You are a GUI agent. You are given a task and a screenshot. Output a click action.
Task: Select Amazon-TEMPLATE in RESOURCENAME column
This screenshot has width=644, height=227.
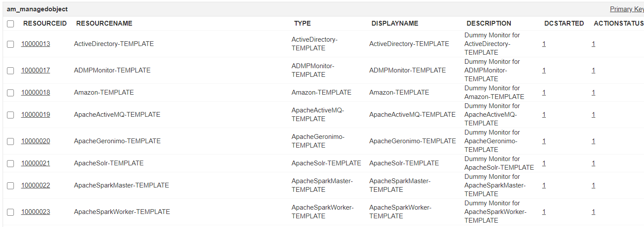[104, 92]
